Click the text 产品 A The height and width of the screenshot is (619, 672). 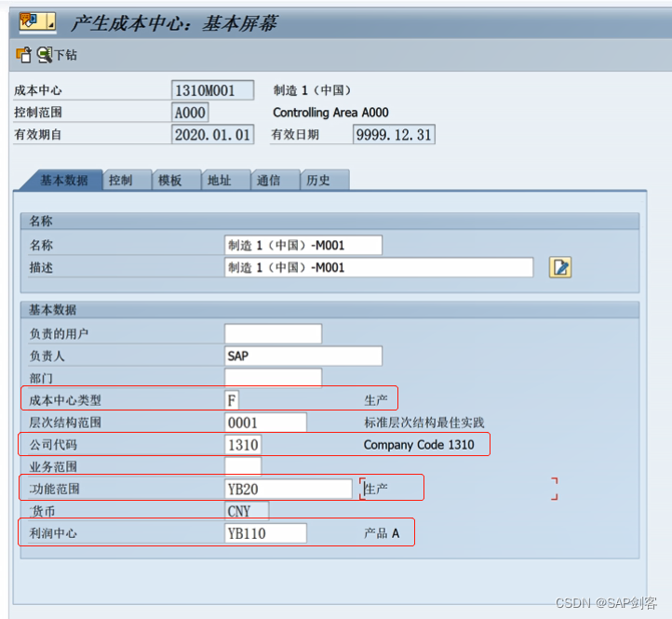[382, 533]
